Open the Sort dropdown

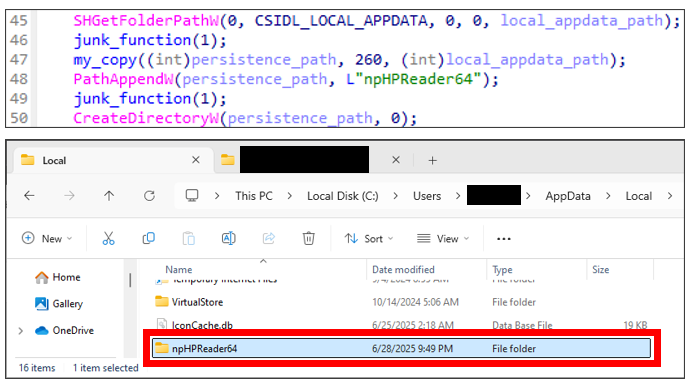click(x=369, y=238)
